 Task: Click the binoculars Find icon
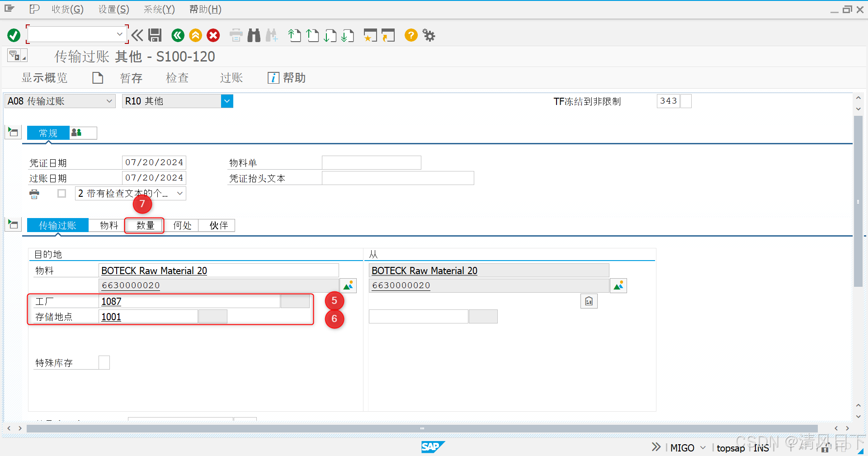coord(254,35)
